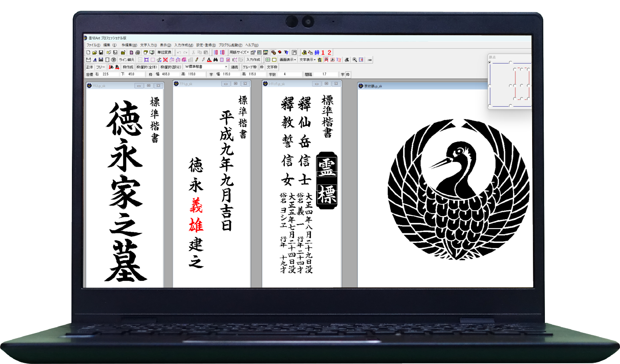This screenshot has width=620, height=364.
Task: Open the ファイル(F) menu
Action: 93,45
